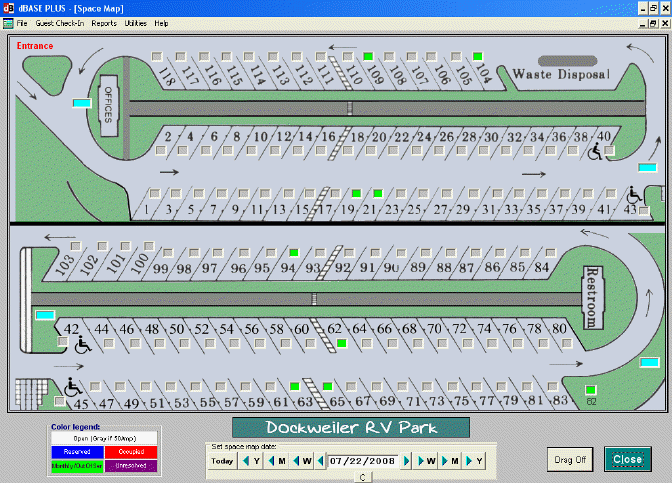672x483 pixels.
Task: Click the cyan marker right of space 40
Action: click(647, 167)
